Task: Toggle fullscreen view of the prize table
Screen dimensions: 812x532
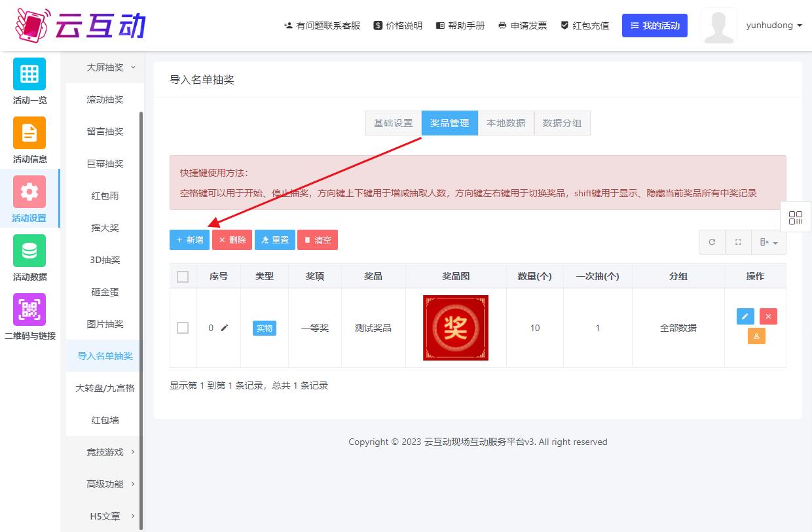Action: tap(738, 242)
